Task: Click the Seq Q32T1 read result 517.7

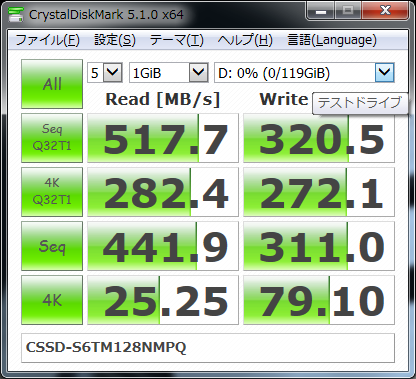Action: point(163,138)
